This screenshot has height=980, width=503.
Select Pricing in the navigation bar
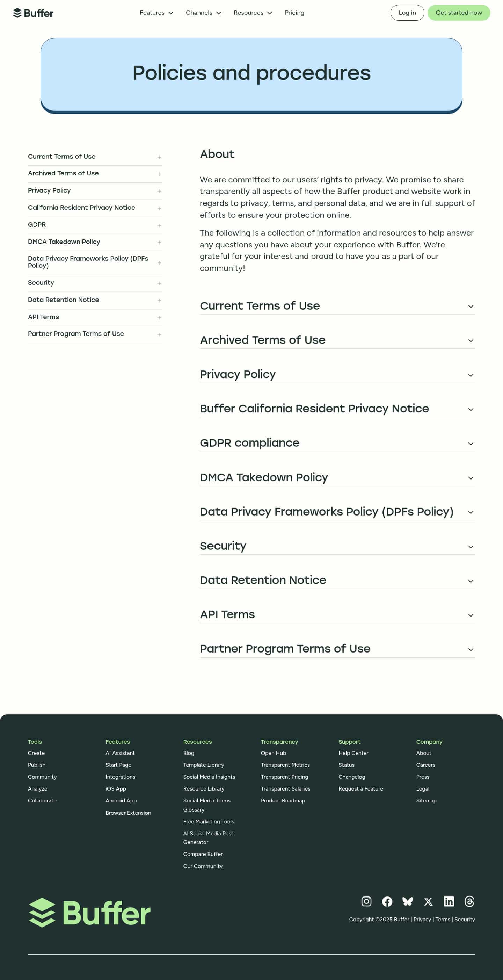[x=294, y=13]
